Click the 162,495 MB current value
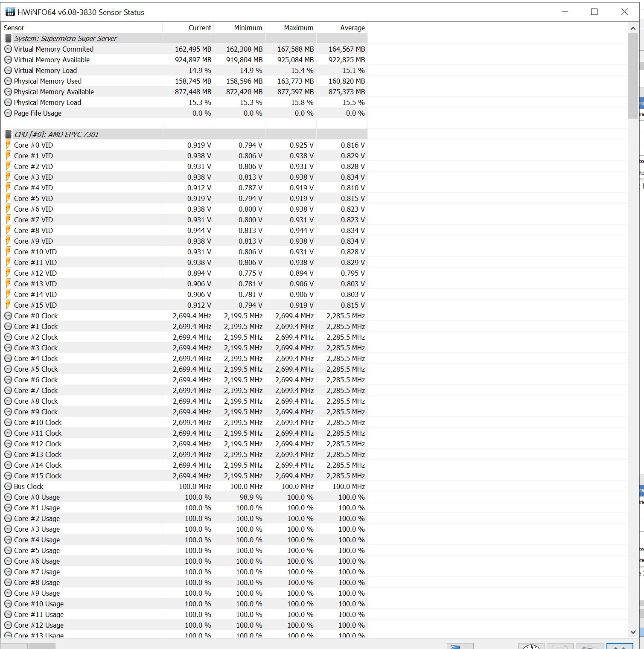644x649 pixels. pyautogui.click(x=193, y=49)
